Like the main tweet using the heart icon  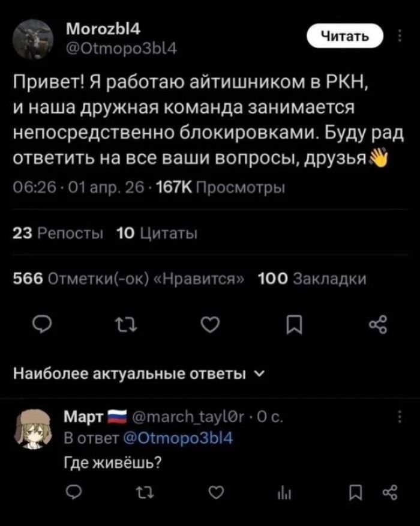tap(208, 324)
